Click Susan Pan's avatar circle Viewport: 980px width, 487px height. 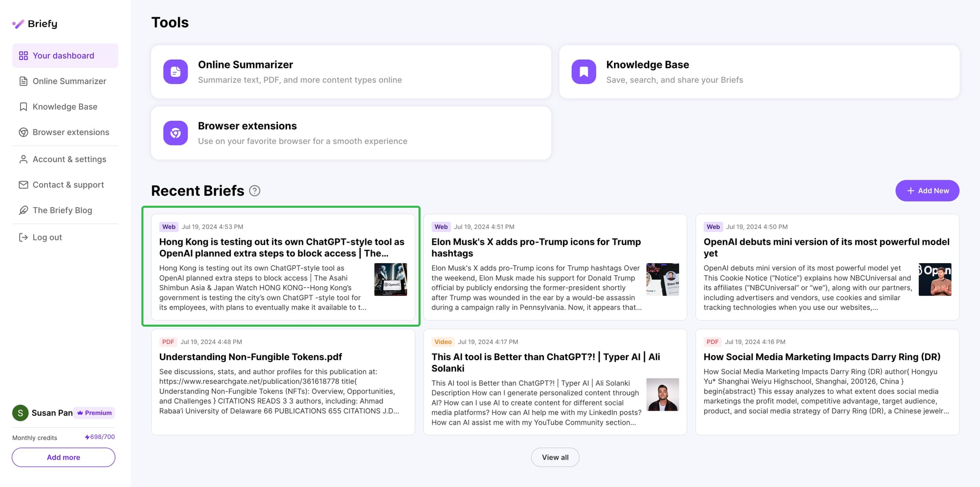pyautogui.click(x=20, y=413)
